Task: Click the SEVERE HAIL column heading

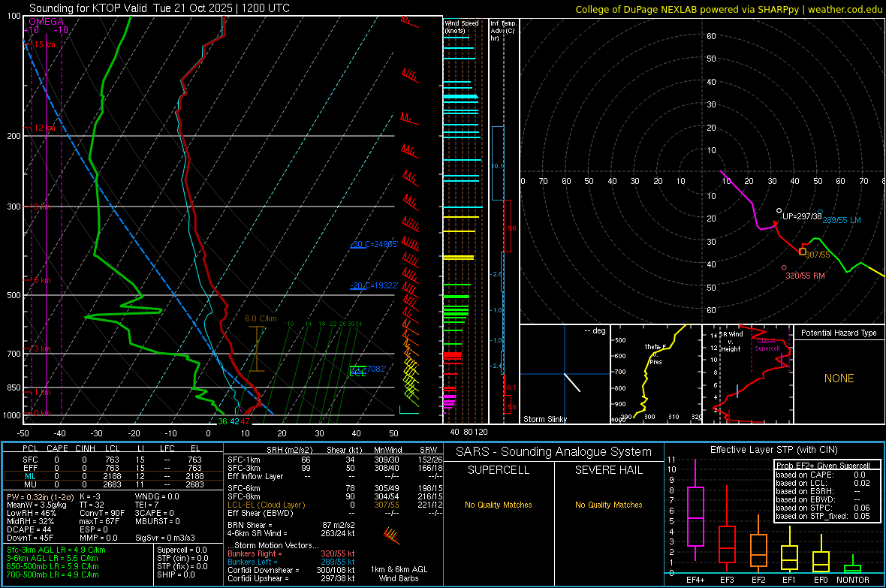Action: point(608,470)
